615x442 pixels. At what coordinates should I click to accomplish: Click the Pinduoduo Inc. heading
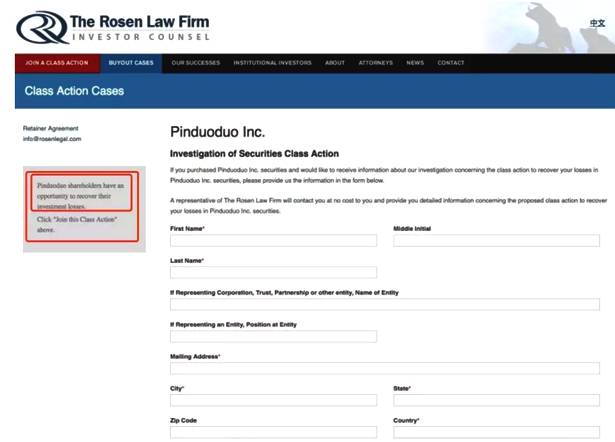218,132
